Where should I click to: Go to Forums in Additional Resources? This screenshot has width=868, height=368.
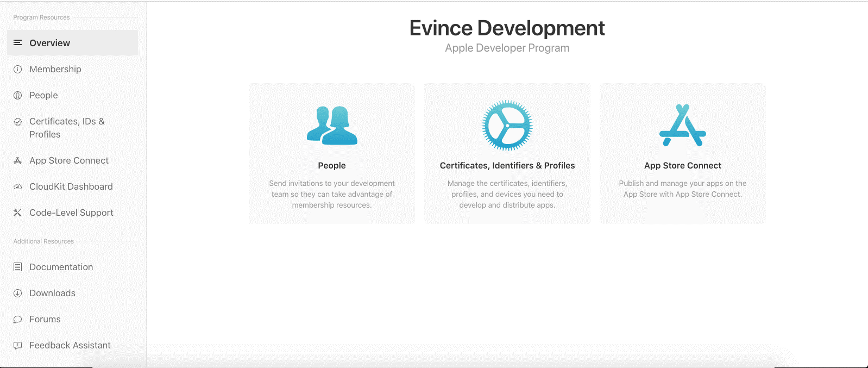coord(45,319)
